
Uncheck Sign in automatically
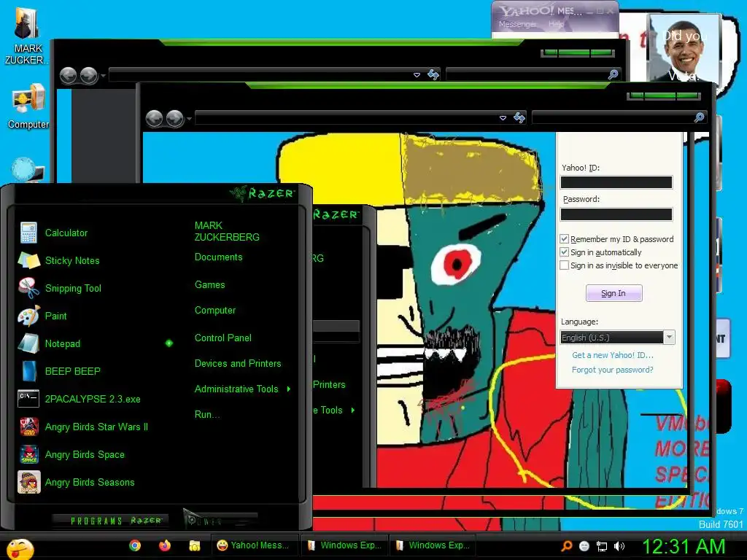[x=564, y=252]
